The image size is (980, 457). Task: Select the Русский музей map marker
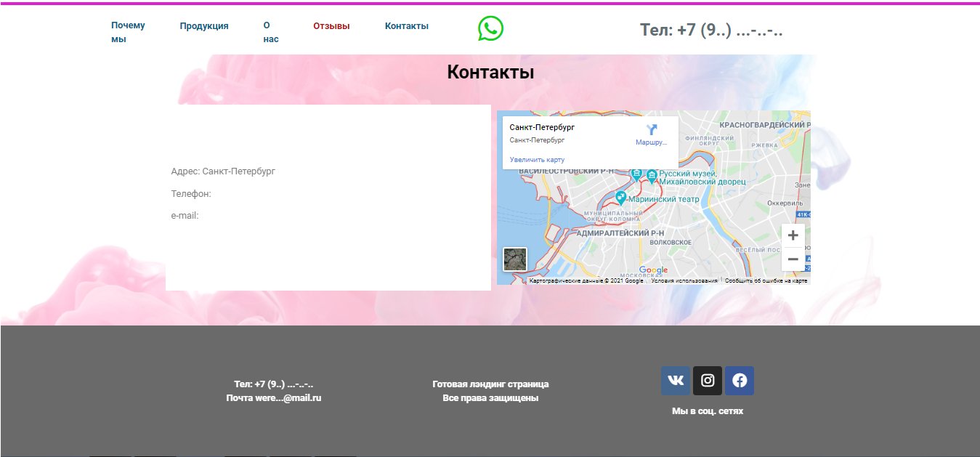coord(652,174)
